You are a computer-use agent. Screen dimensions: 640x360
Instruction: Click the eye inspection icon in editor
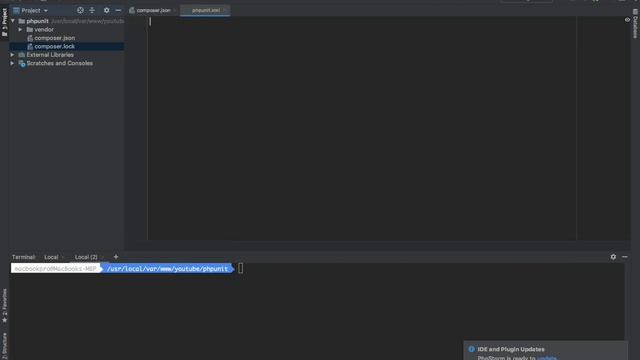click(627, 20)
